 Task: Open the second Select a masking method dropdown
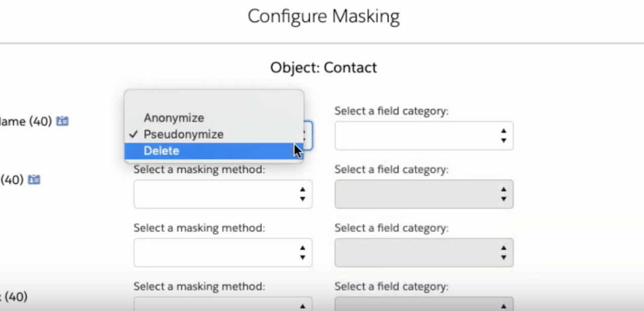point(223,194)
